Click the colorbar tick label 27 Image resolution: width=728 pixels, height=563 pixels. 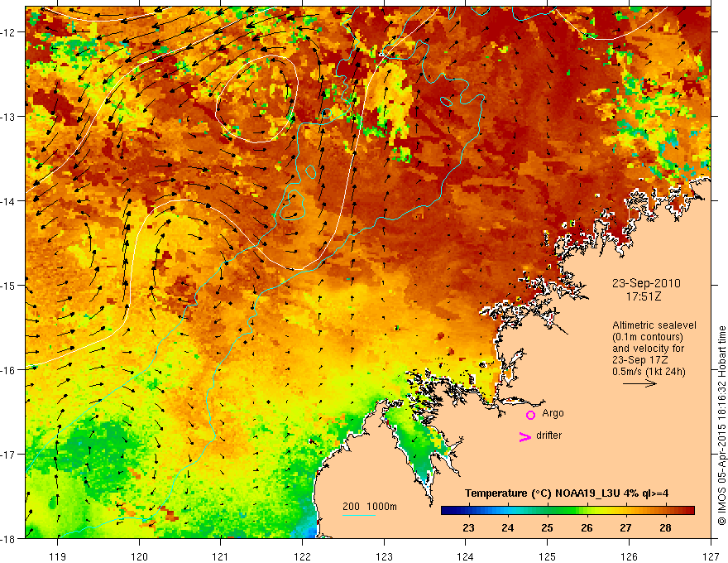coord(626,528)
